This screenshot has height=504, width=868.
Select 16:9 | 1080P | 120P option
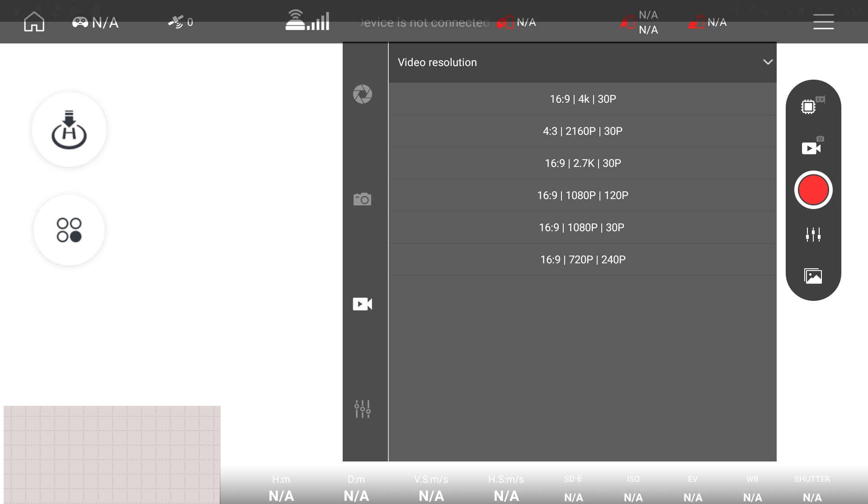[583, 195]
